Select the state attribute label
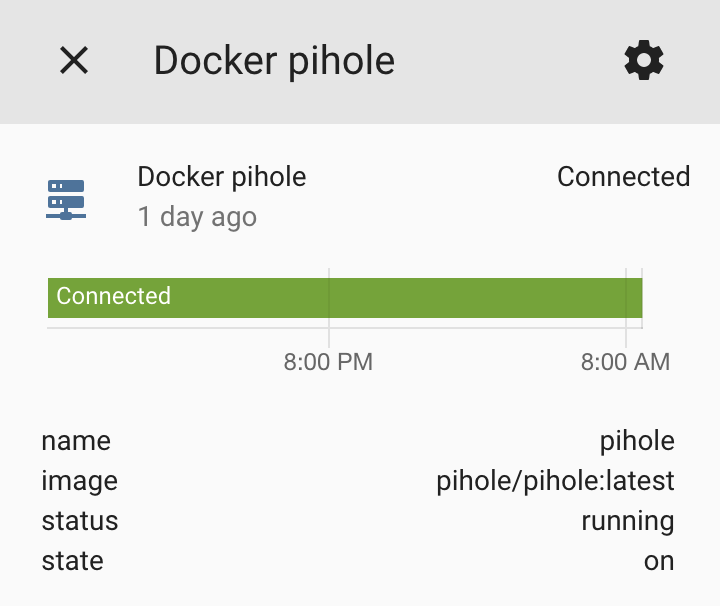The height and width of the screenshot is (606, 720). [72, 561]
